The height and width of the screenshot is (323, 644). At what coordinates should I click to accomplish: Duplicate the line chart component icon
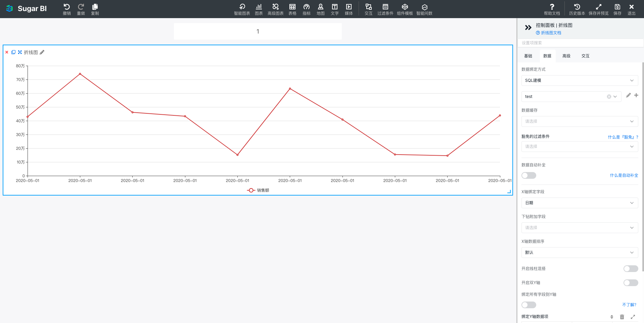pyautogui.click(x=13, y=52)
